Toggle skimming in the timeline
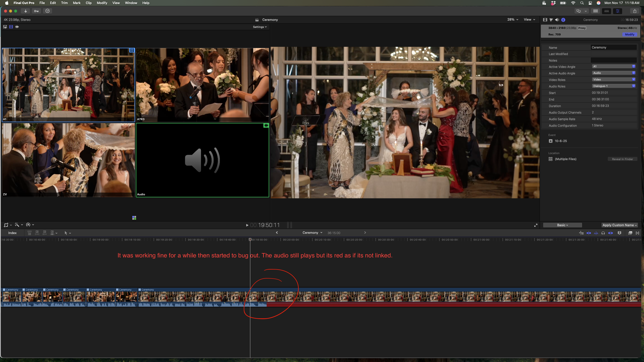 click(x=589, y=233)
